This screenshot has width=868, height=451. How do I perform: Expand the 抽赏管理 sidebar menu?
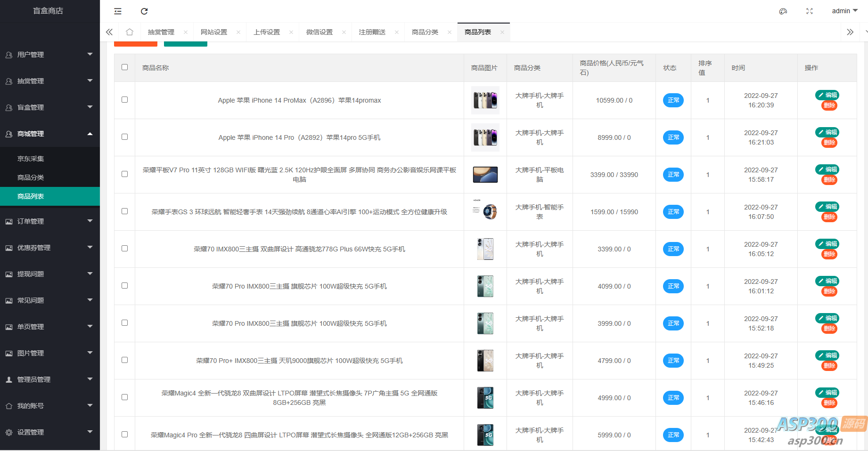click(50, 81)
